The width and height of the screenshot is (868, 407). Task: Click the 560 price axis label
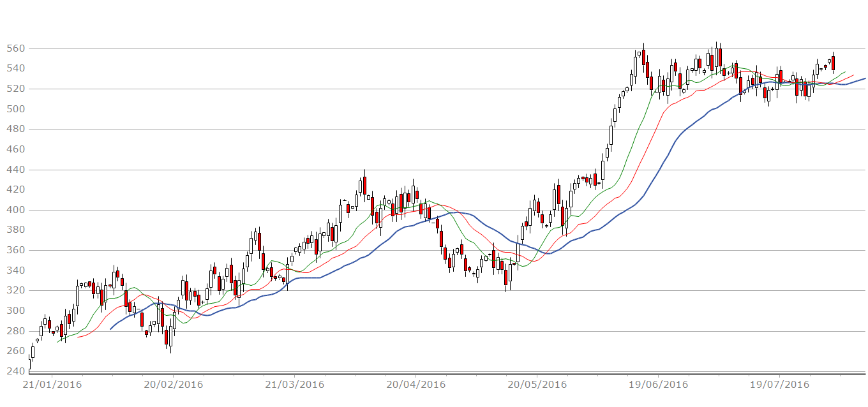coord(16,47)
